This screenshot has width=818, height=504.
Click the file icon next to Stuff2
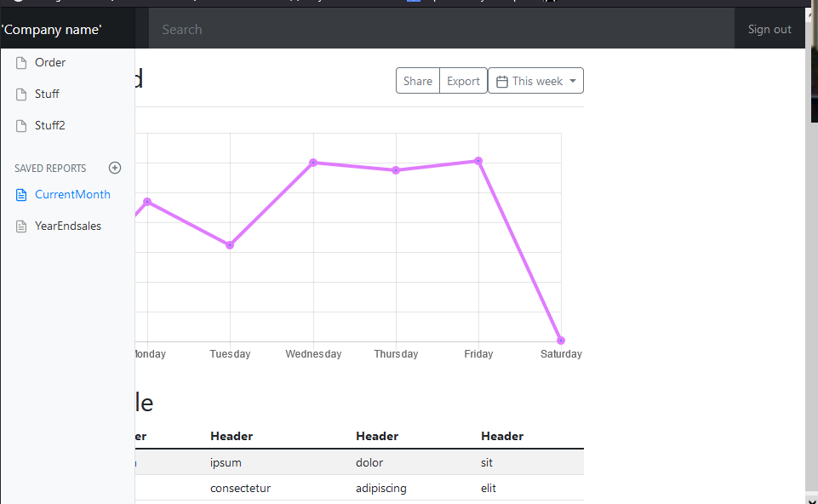click(21, 126)
